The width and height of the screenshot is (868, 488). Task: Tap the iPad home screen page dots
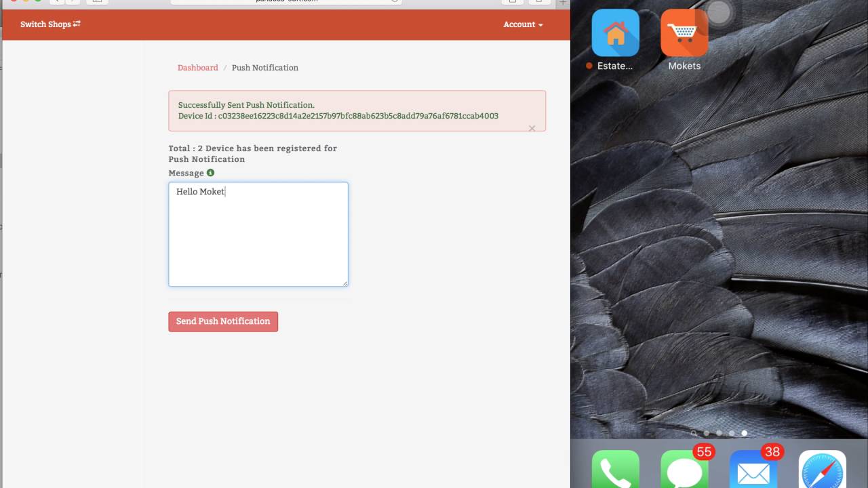719,433
